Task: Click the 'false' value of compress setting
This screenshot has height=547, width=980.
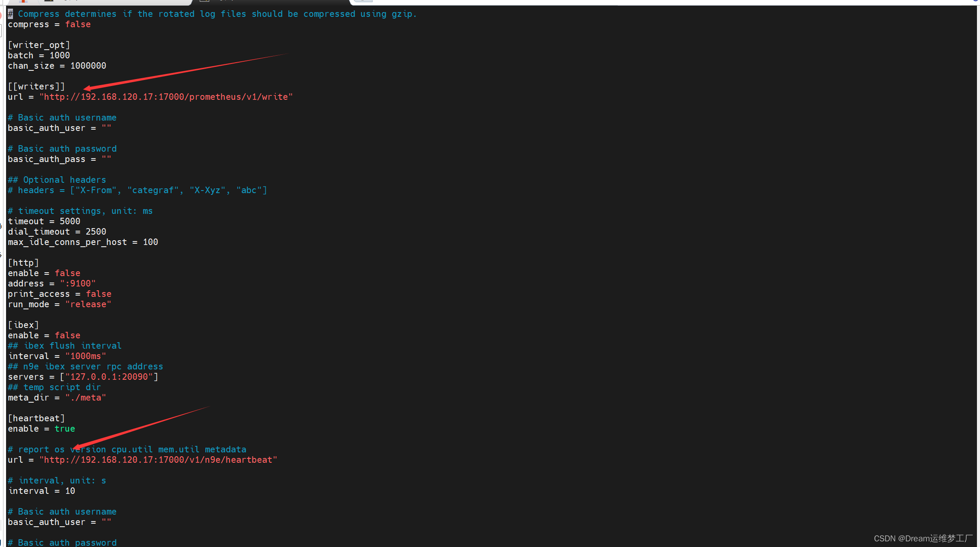Action: pos(78,24)
